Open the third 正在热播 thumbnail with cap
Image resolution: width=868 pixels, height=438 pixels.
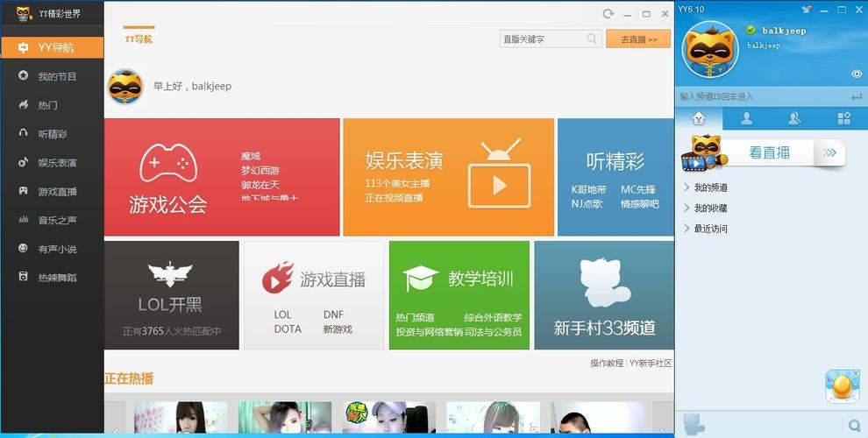pos(389,418)
